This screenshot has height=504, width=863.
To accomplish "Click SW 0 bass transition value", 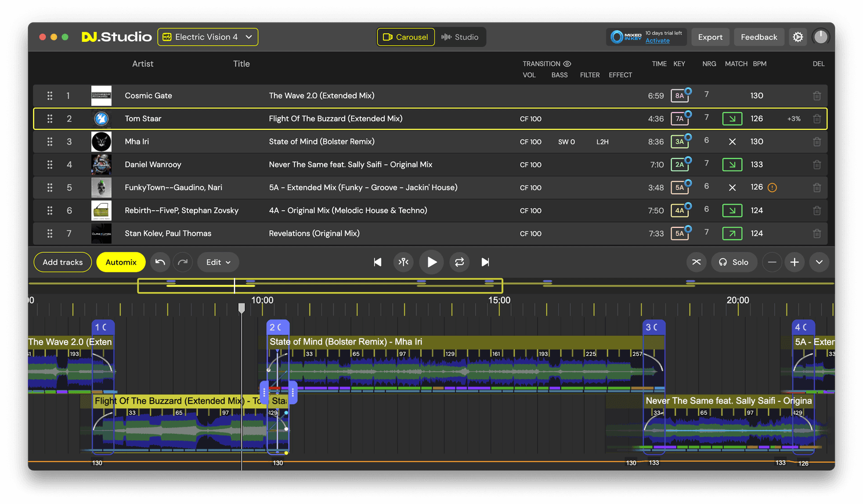I will pos(566,142).
